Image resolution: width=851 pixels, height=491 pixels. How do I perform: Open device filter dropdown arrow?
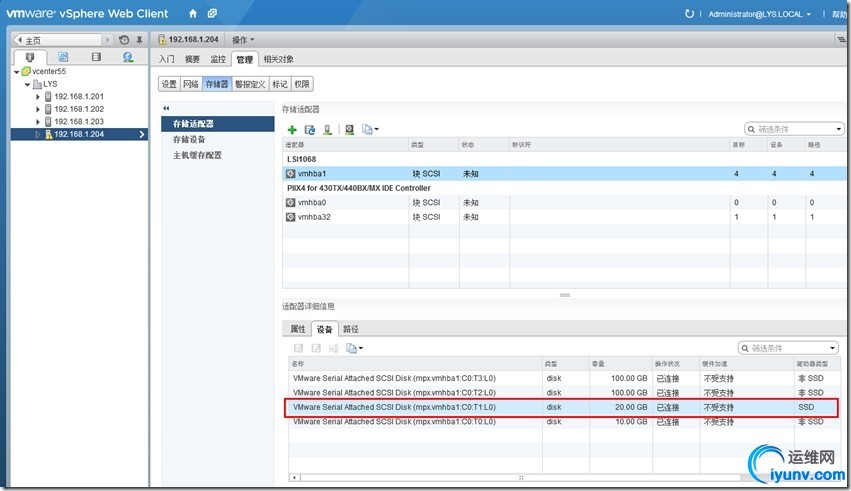(x=832, y=348)
